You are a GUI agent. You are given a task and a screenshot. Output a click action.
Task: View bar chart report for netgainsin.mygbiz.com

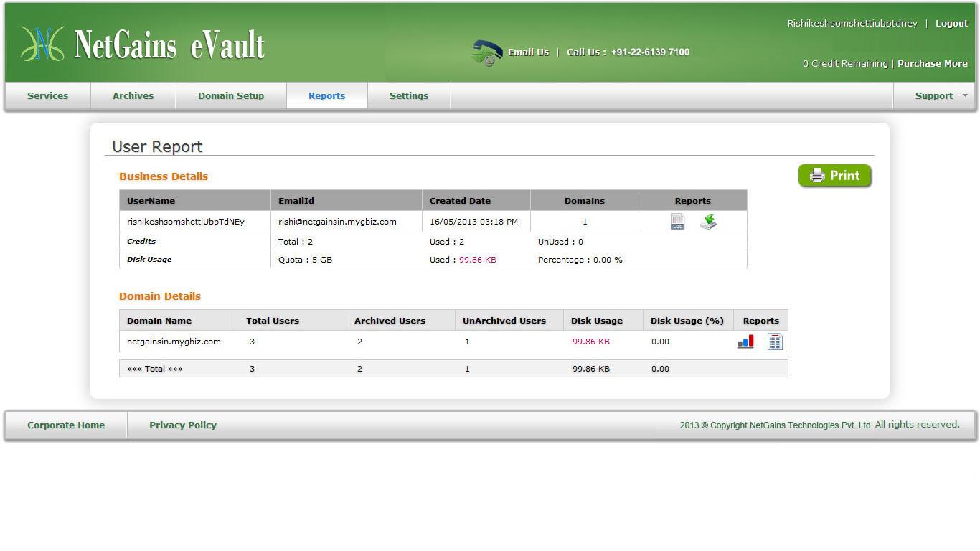tap(745, 342)
